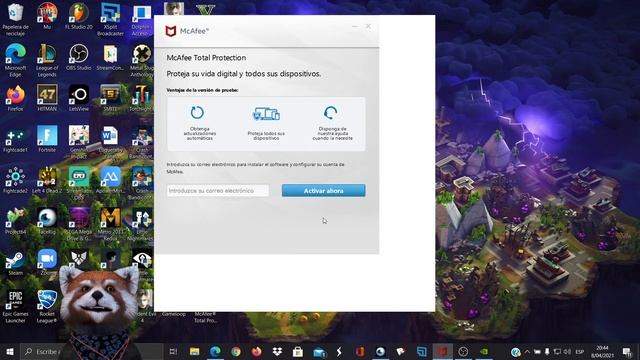Image resolution: width=640 pixels, height=360 pixels.
Task: Minimize the McAfee dialog window
Action: pyautogui.click(x=355, y=26)
